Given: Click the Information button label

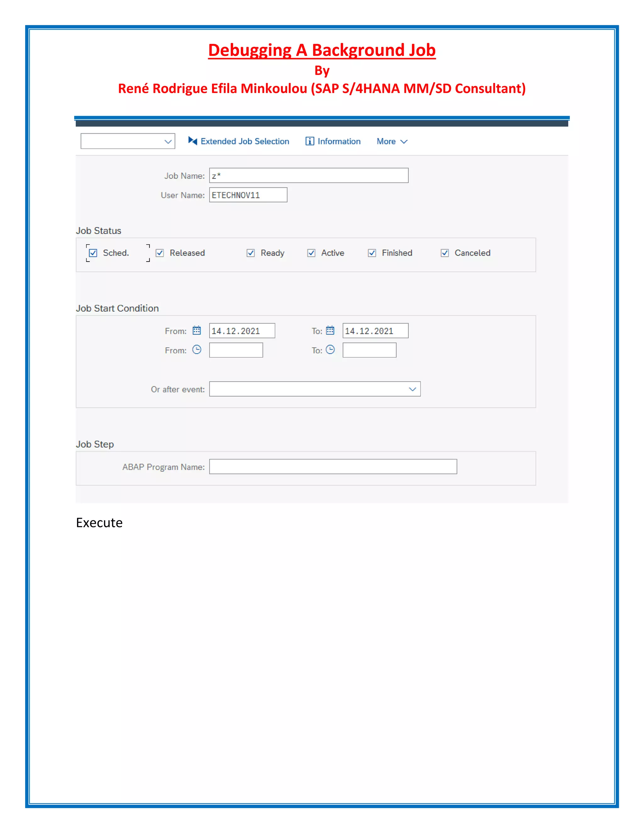Looking at the screenshot, I should [x=339, y=141].
